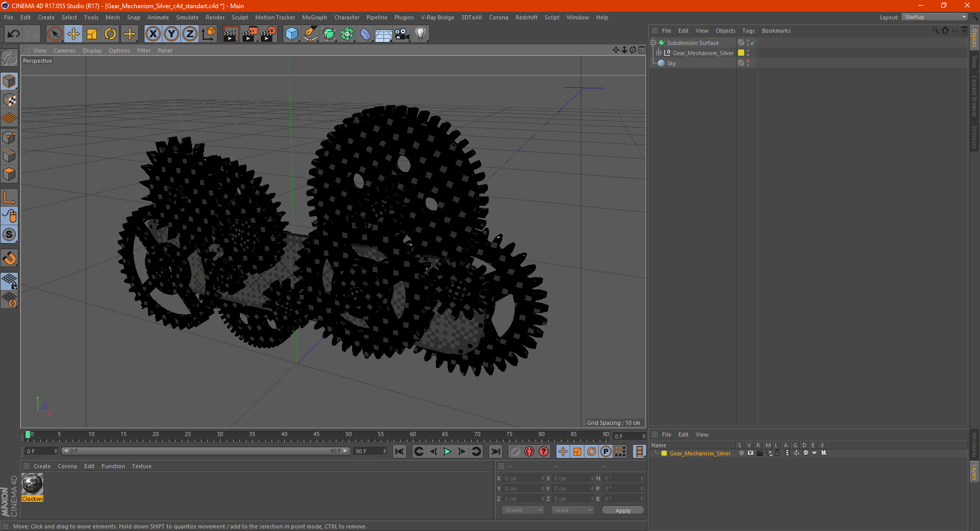Click the Undo arrow icon
Screen dimensions: 980x531
point(13,34)
